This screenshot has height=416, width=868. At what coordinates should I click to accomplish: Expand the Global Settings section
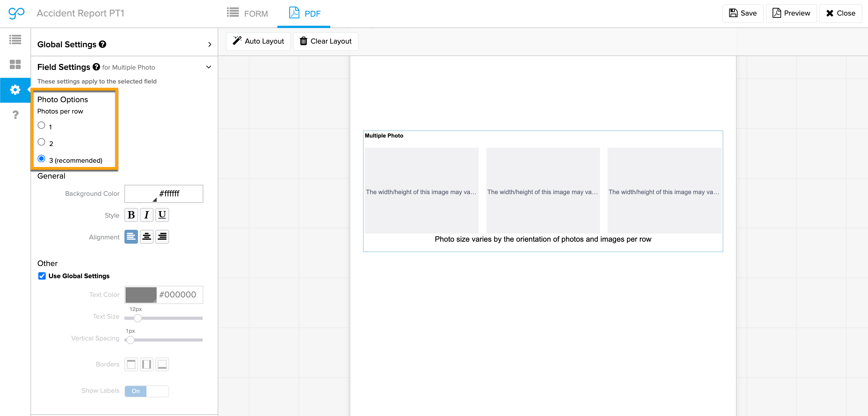210,44
